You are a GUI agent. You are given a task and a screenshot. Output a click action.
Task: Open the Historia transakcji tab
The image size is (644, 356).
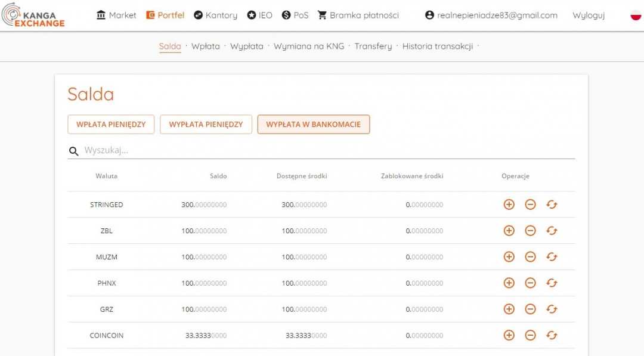pos(437,46)
